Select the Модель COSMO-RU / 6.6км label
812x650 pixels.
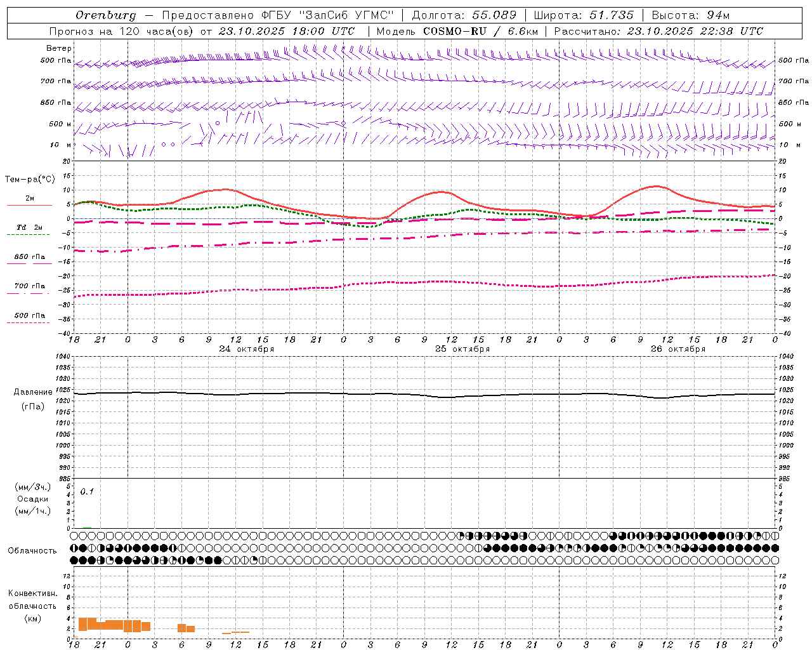(457, 31)
